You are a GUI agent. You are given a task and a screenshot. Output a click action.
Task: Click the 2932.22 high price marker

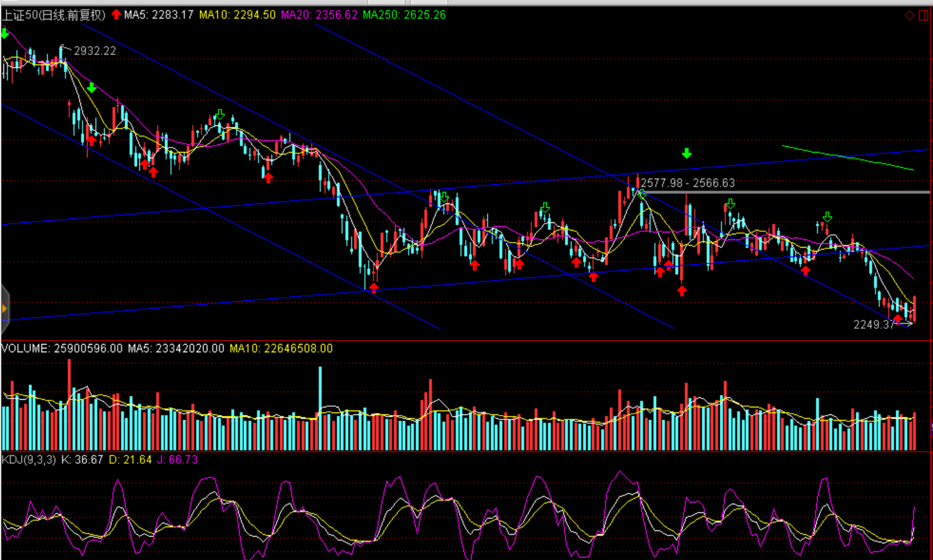(x=94, y=51)
